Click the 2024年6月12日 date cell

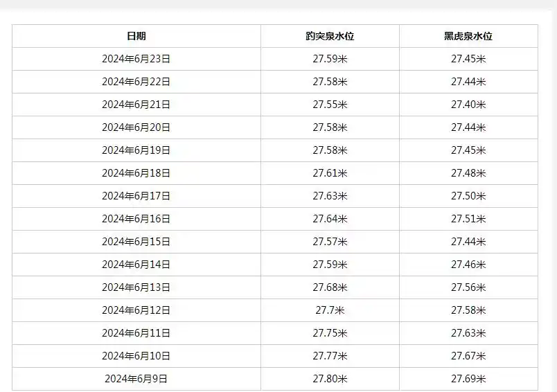(x=136, y=310)
